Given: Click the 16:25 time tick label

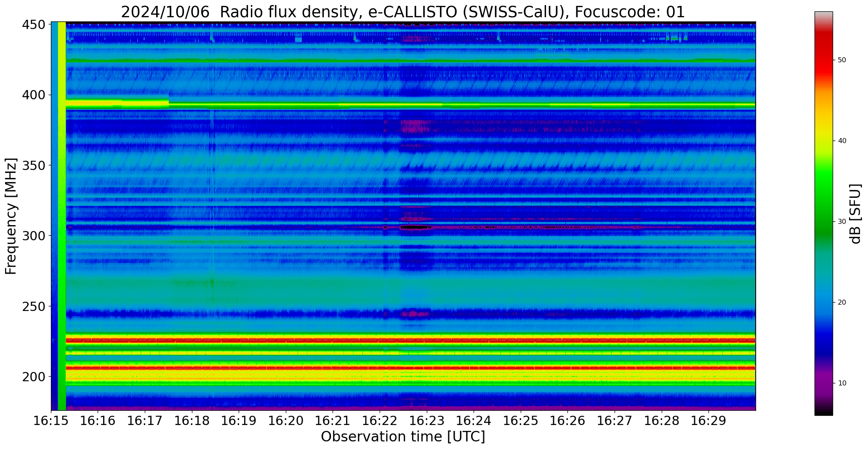Looking at the screenshot, I should 521,421.
